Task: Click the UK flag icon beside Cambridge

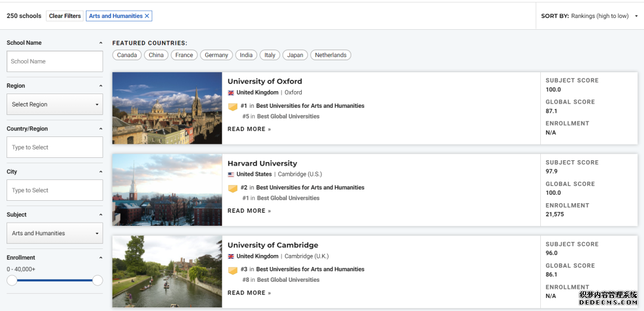Action: pyautogui.click(x=231, y=256)
